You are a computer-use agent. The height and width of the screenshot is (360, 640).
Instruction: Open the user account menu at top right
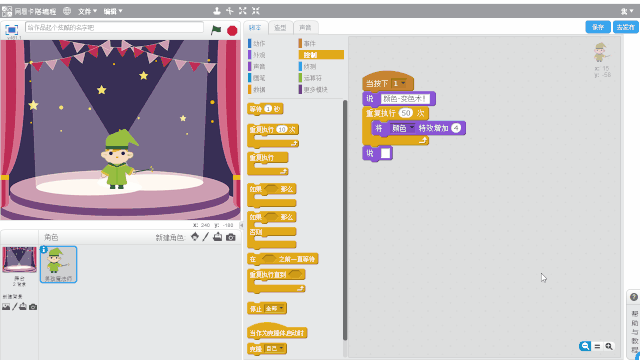(627, 11)
